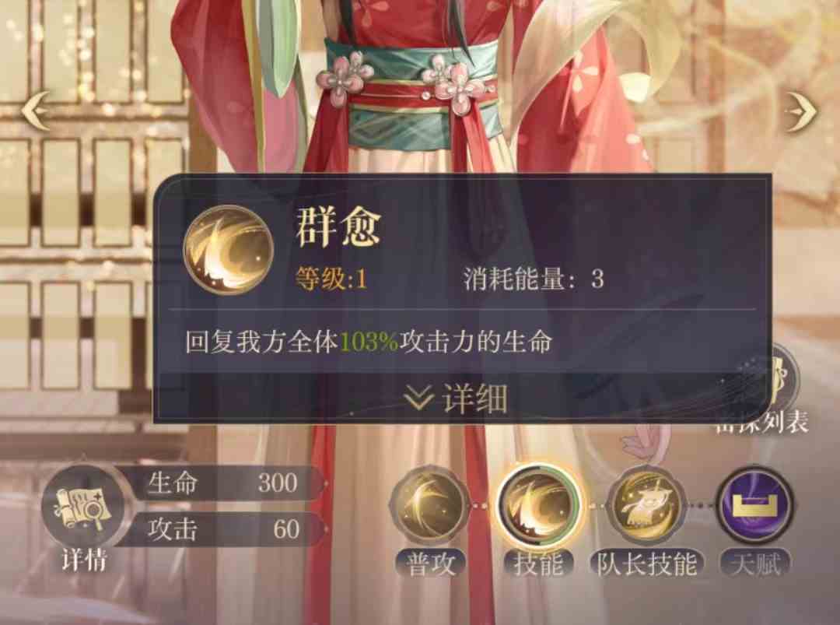Image resolution: width=840 pixels, height=625 pixels.
Task: Tap the 群愈 skill icon in popup
Action: (x=228, y=251)
